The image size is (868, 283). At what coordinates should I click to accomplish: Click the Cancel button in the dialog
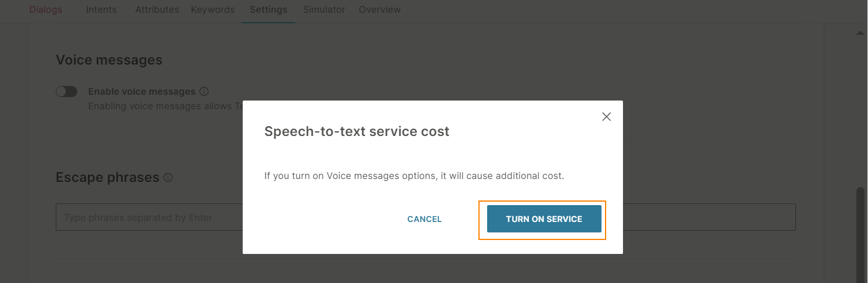(x=424, y=219)
